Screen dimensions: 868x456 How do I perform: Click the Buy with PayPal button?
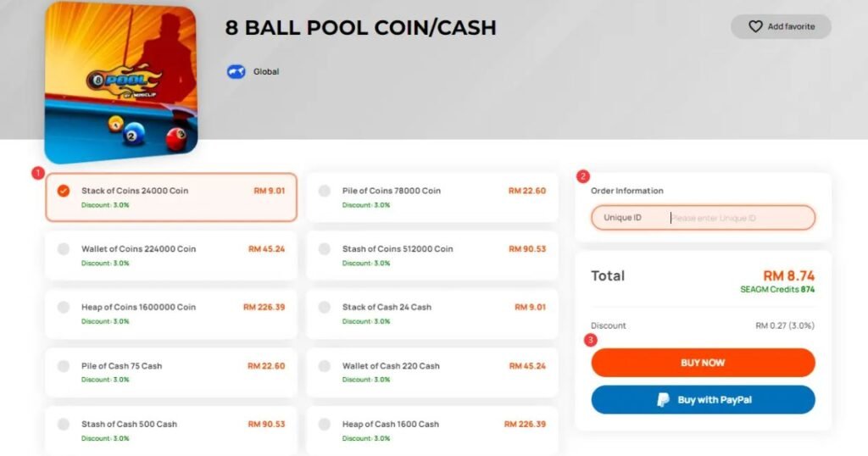coord(703,400)
